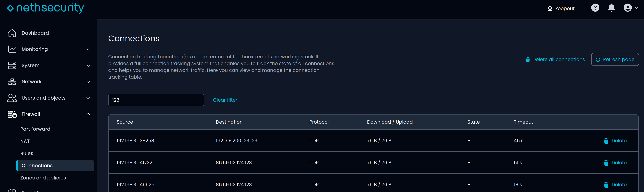Click the Monitoring chart icon
Viewport: 644px width, 192px height.
(x=12, y=49)
